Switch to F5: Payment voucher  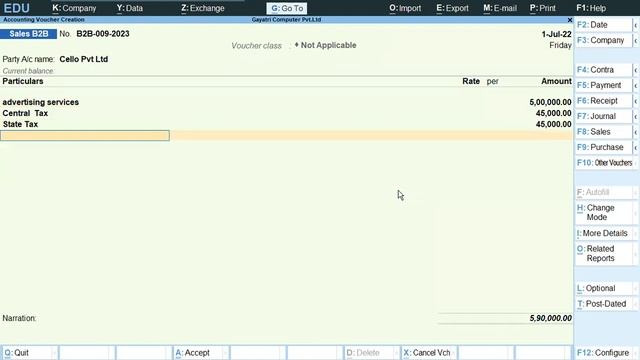coord(603,85)
